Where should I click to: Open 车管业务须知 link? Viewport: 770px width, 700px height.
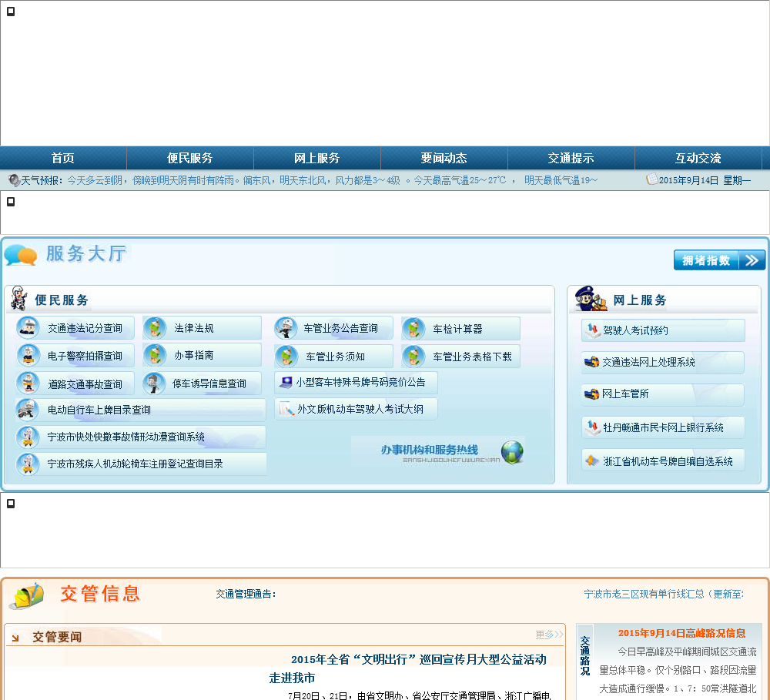point(336,357)
